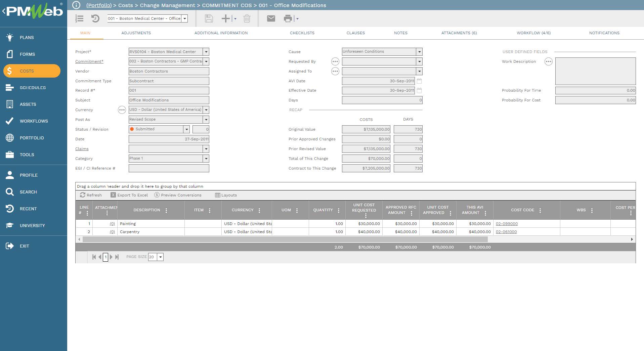Click the Delete trash can icon

click(x=247, y=18)
